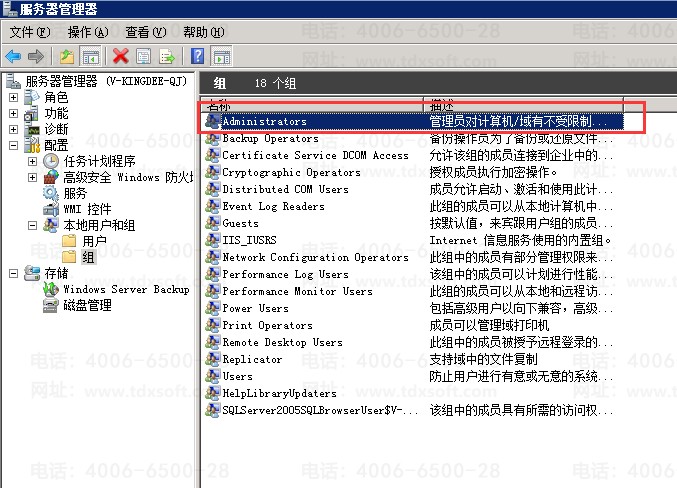Image resolution: width=677 pixels, height=488 pixels.
Task: Click the Up one level folder icon
Action: [67, 56]
